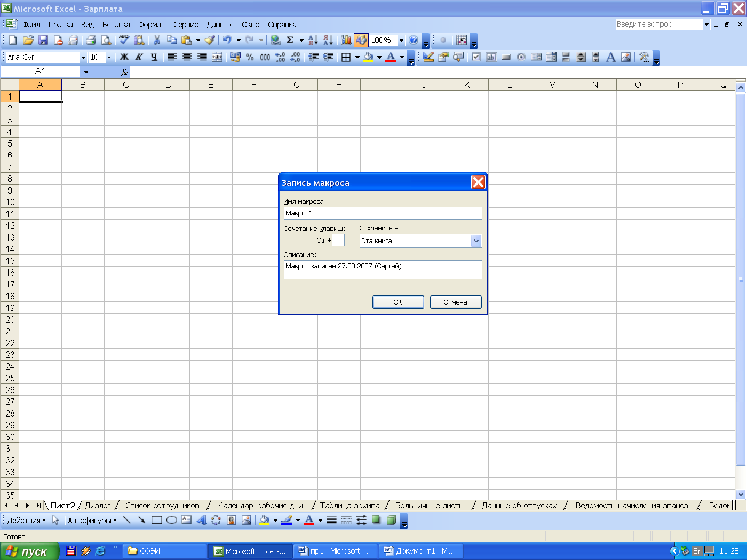Screen dimensions: 747x560
Task: Create a new workbook with the New icon
Action: pos(13,40)
